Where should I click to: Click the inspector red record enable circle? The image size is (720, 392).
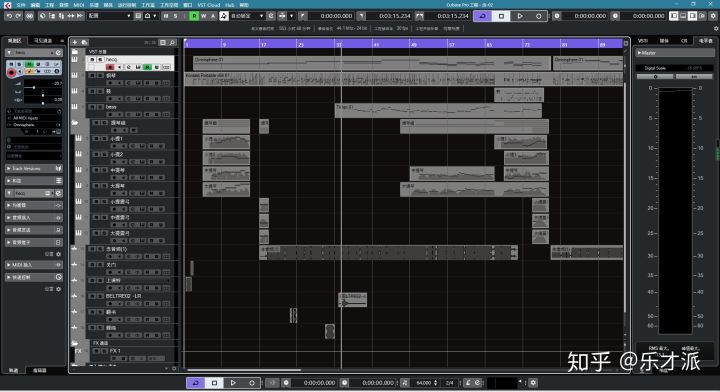click(x=11, y=72)
